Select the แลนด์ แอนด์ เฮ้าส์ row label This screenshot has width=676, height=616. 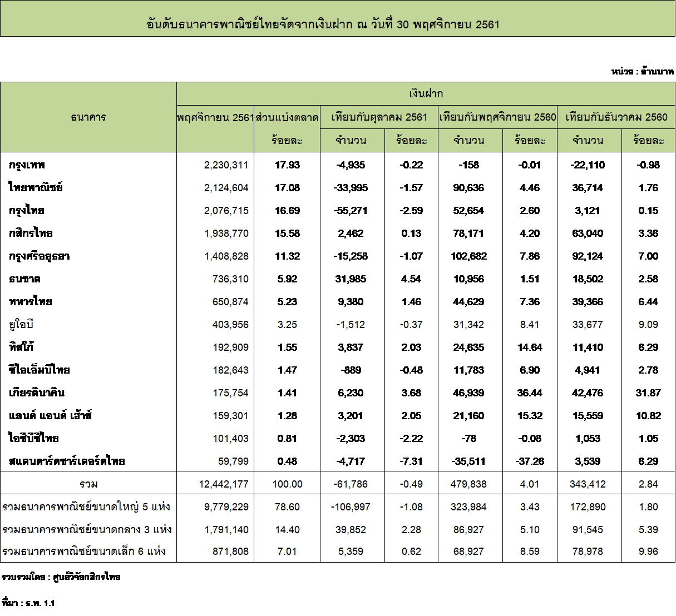point(50,416)
